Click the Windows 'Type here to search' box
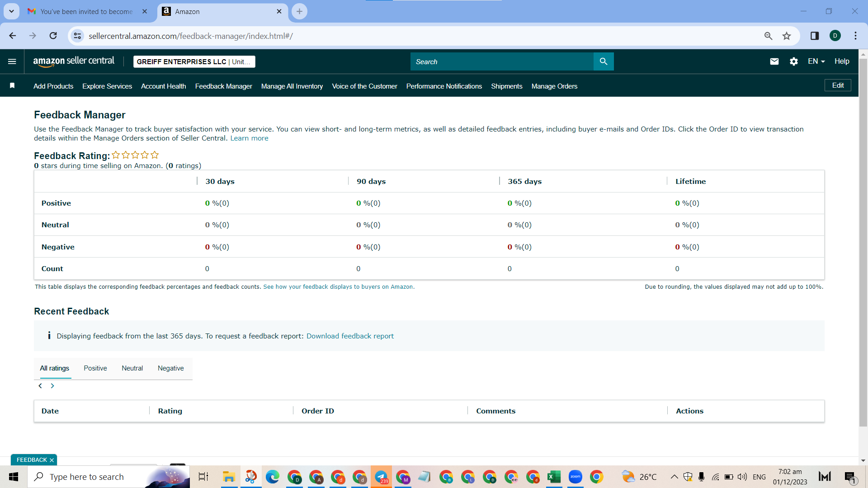868x488 pixels. point(108,477)
